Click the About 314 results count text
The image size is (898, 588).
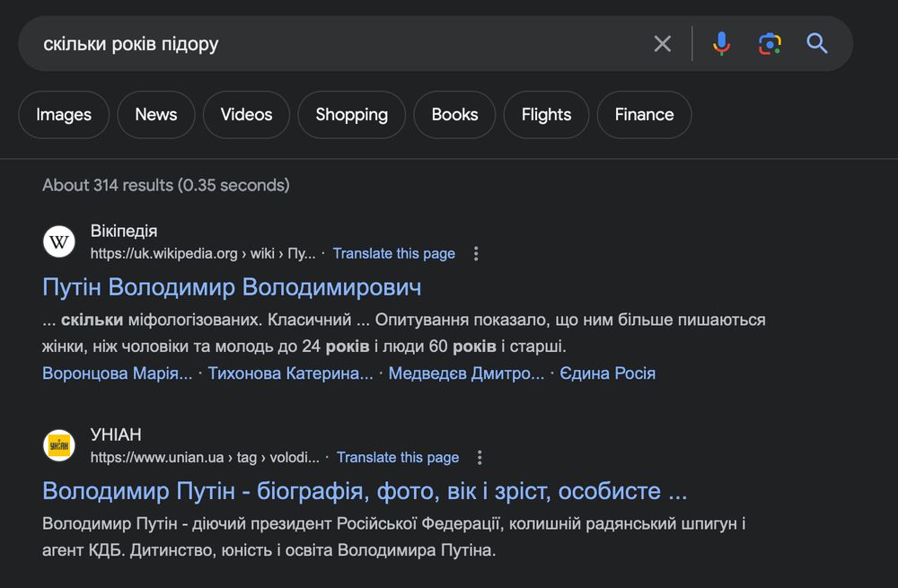click(166, 185)
